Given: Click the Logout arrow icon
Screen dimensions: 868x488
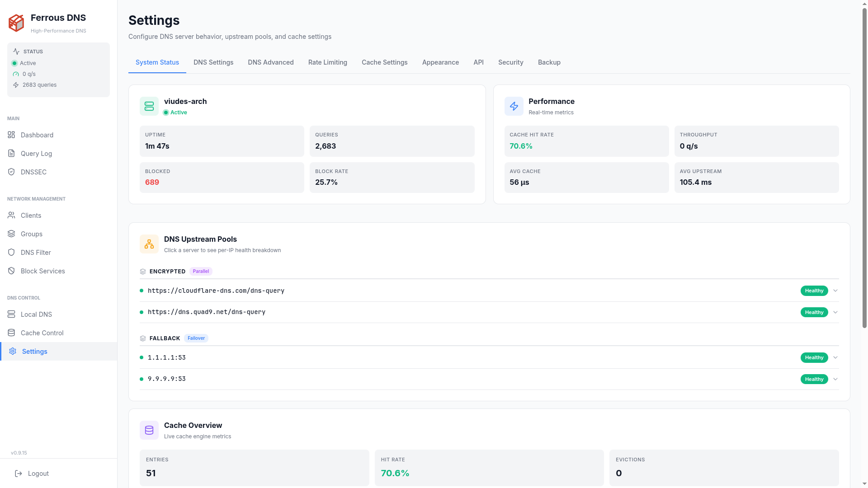Looking at the screenshot, I should pyautogui.click(x=19, y=474).
